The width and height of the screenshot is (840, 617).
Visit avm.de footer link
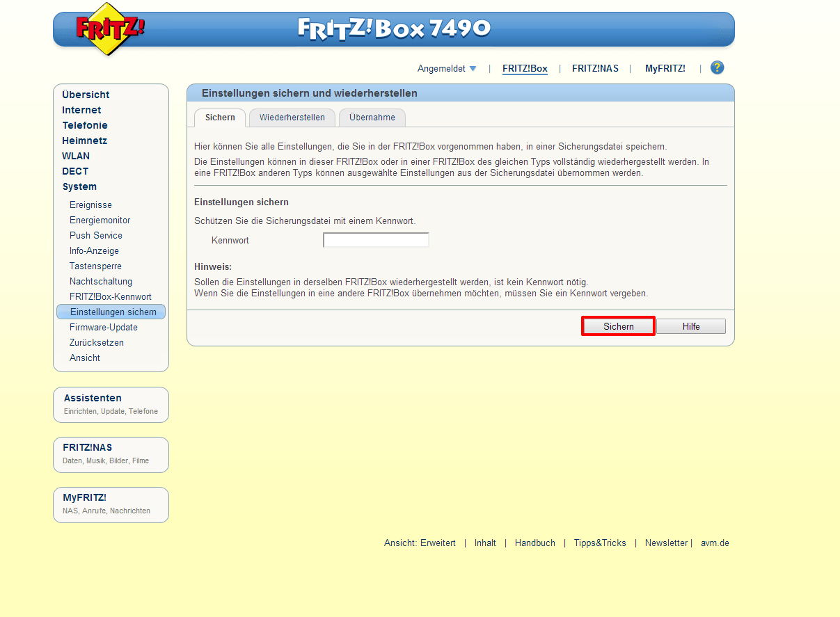tap(715, 543)
